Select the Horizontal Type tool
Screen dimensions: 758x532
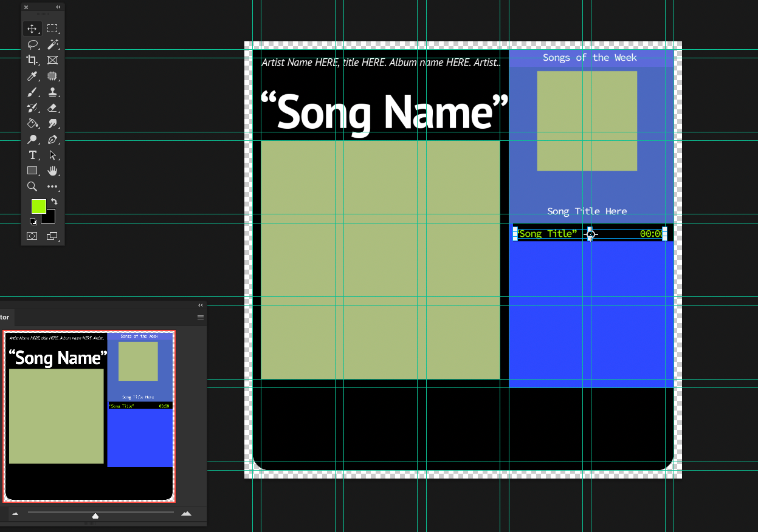[x=32, y=155]
